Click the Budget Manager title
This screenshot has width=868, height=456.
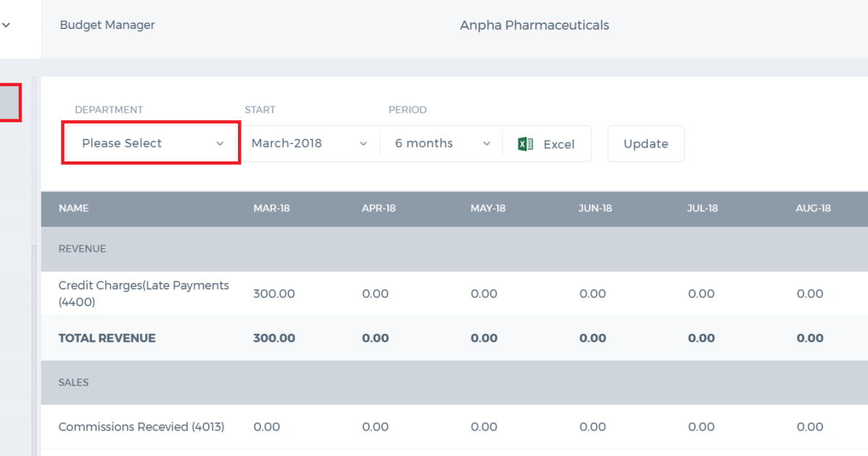pyautogui.click(x=107, y=25)
